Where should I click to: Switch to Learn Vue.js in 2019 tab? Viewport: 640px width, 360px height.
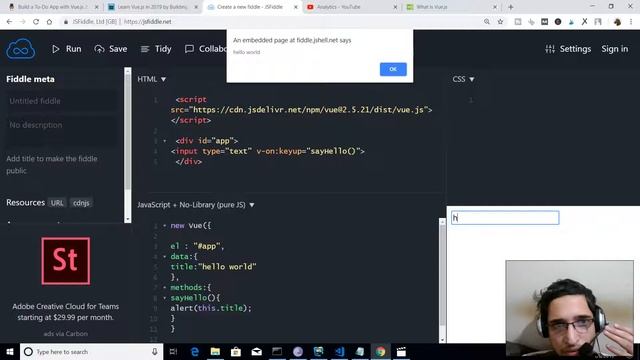coord(152,7)
